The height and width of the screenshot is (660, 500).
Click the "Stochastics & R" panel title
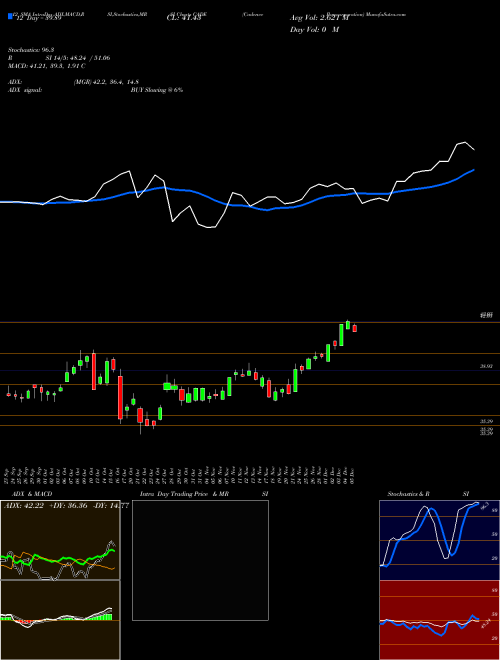tap(408, 494)
